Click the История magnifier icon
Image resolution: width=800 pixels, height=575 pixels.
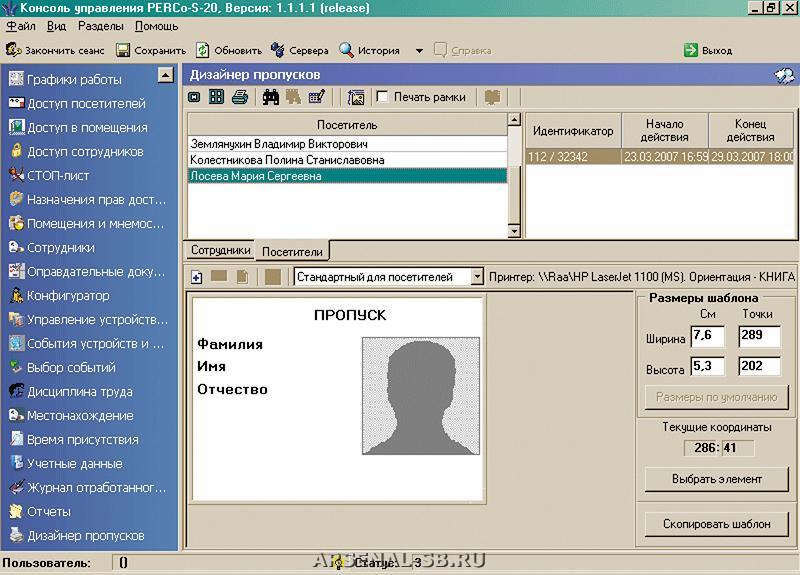coord(347,50)
